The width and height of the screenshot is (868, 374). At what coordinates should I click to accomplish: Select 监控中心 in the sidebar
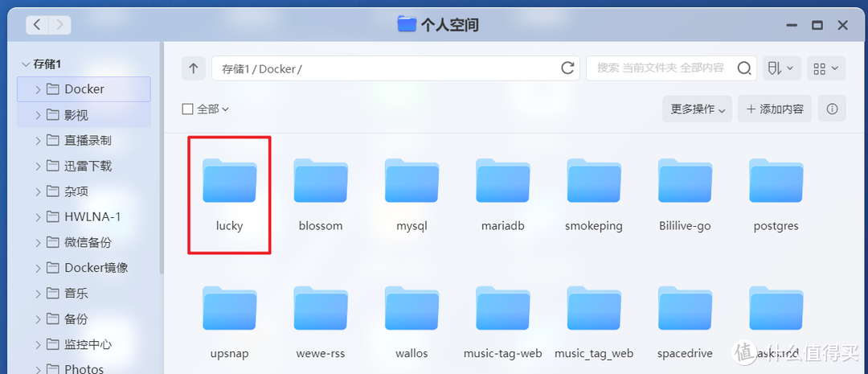pos(84,344)
